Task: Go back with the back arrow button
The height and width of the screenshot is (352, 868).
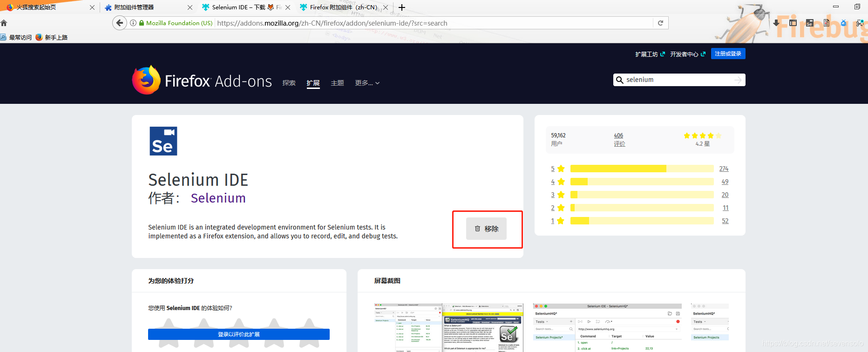Action: [120, 23]
